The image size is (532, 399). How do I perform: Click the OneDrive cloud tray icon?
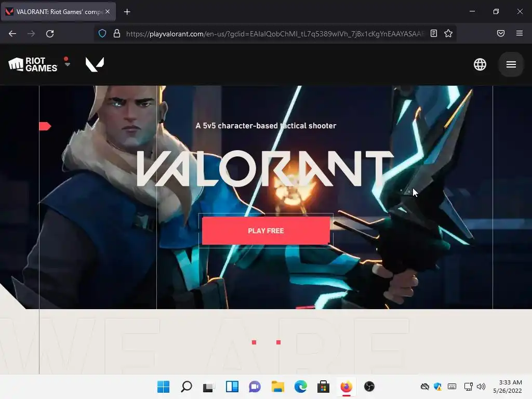pyautogui.click(x=425, y=387)
